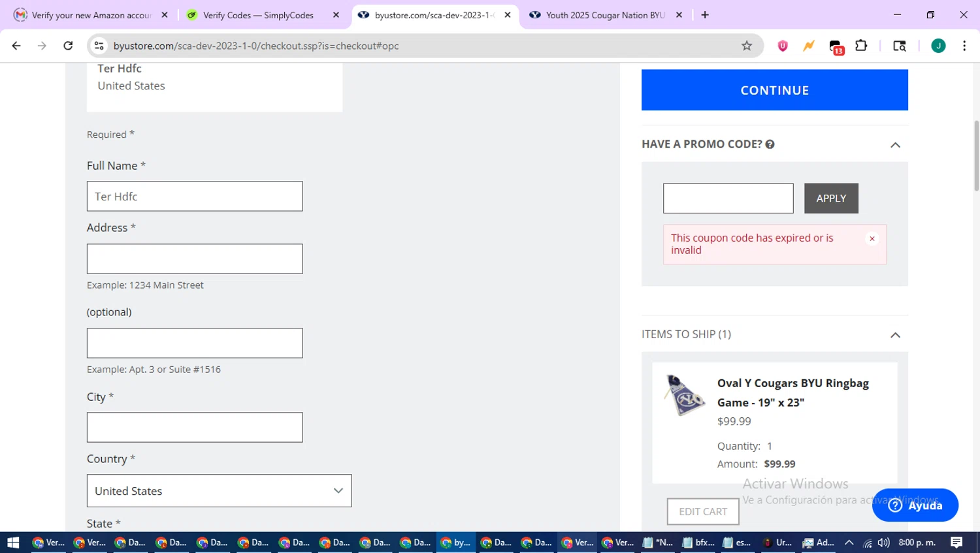Open the orange lightning extension icon
Viewport: 980px width, 553px height.
click(x=809, y=46)
